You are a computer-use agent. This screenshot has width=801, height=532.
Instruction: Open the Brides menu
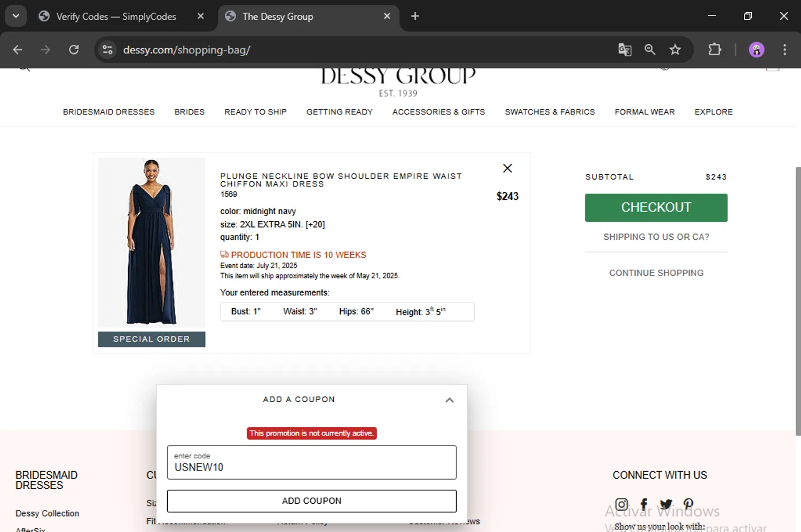(189, 112)
